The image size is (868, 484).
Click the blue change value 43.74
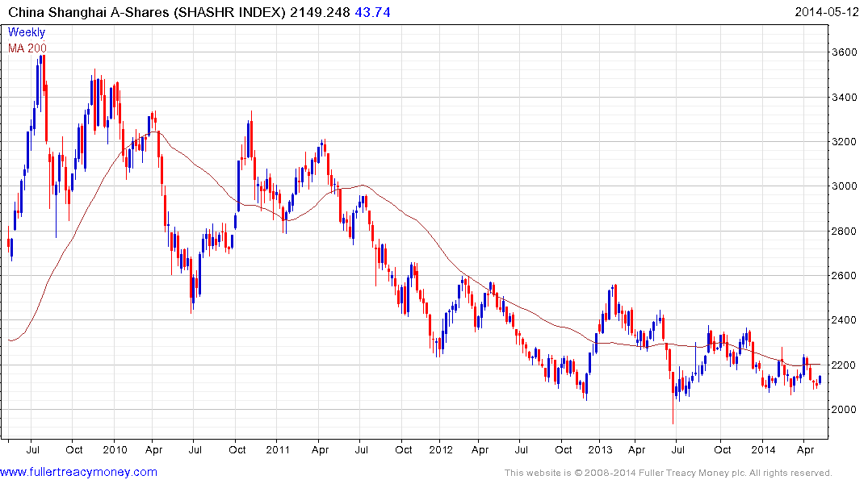[x=372, y=12]
